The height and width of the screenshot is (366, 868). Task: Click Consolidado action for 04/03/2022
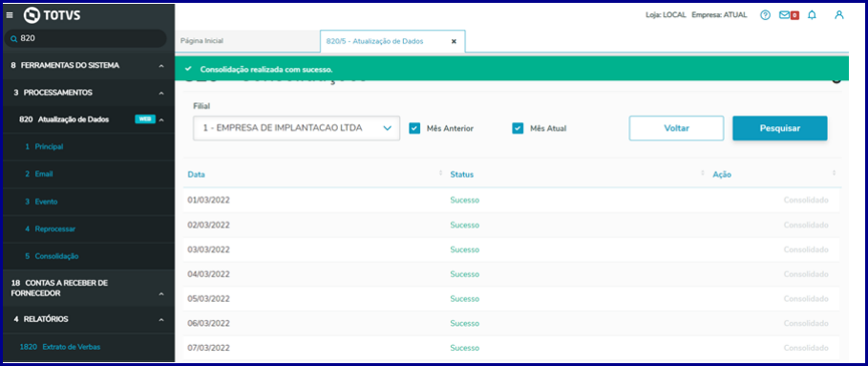coord(806,274)
